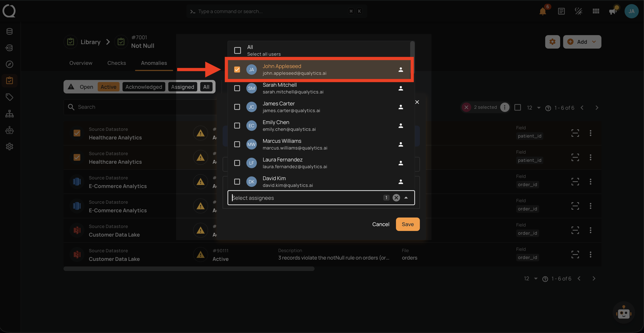Image resolution: width=644 pixels, height=333 pixels.
Task: Collapse the Select assignees dropdown arrow
Action: tap(406, 198)
